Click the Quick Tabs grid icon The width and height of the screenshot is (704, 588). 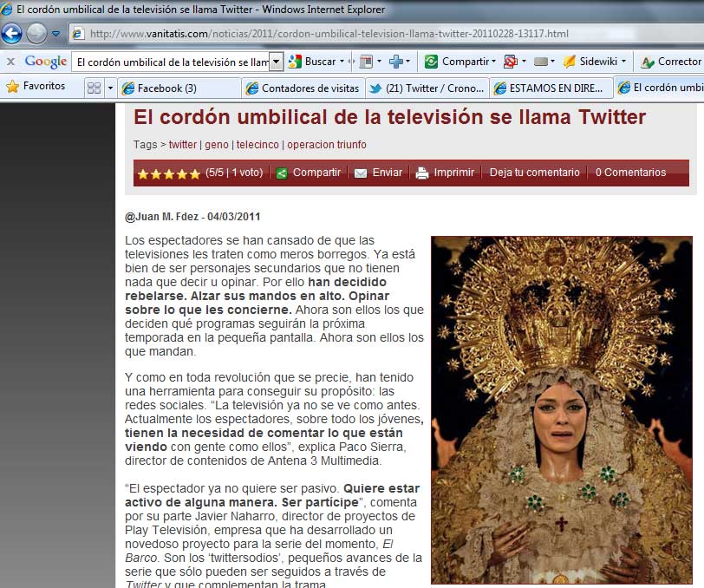94,88
